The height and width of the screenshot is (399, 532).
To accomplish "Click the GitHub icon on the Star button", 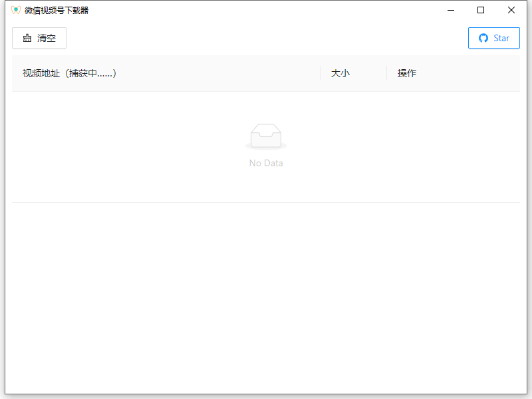I will [483, 38].
